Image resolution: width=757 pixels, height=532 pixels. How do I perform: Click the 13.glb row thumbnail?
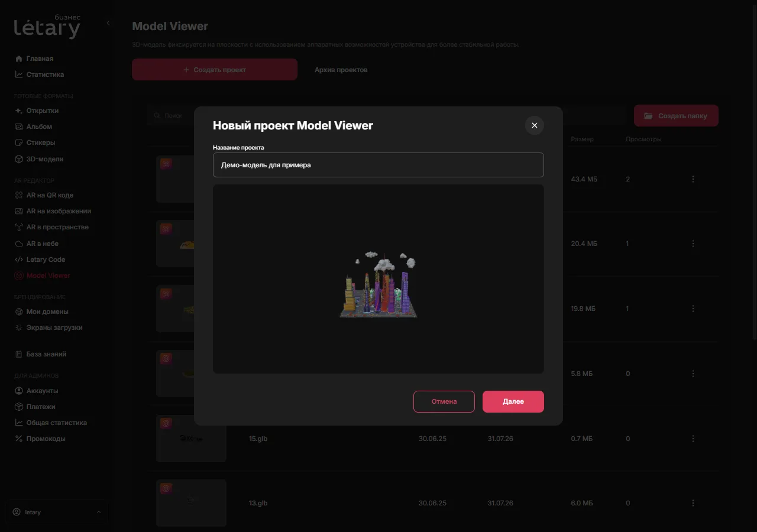click(191, 503)
